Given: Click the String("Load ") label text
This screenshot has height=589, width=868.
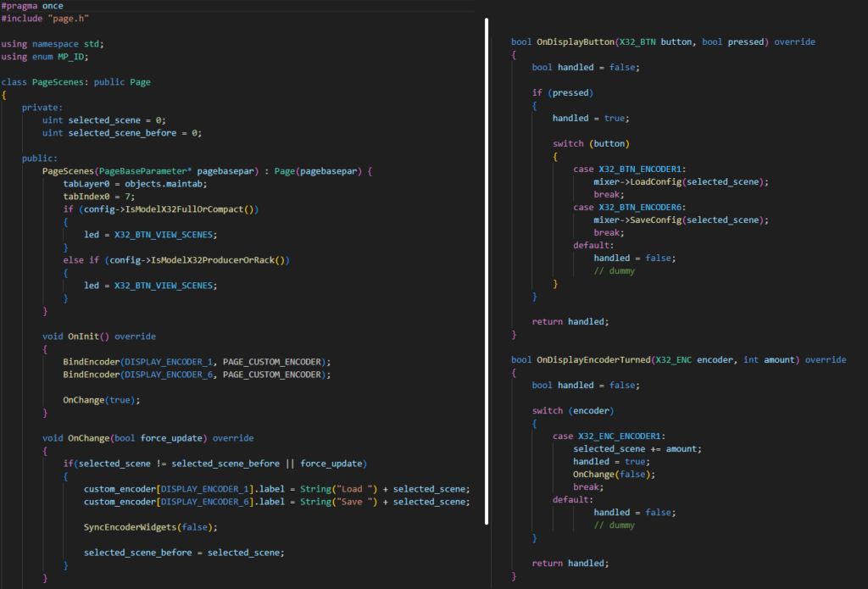Looking at the screenshot, I should click(x=343, y=489).
